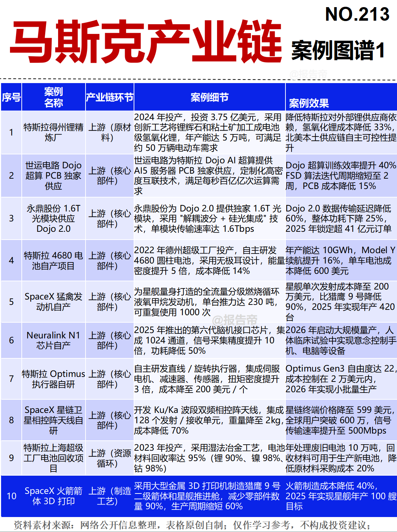Viewport: 397px width, 532px height.
Task: Click the detail cell about AI5 服务器 PCB
Action: [210, 175]
